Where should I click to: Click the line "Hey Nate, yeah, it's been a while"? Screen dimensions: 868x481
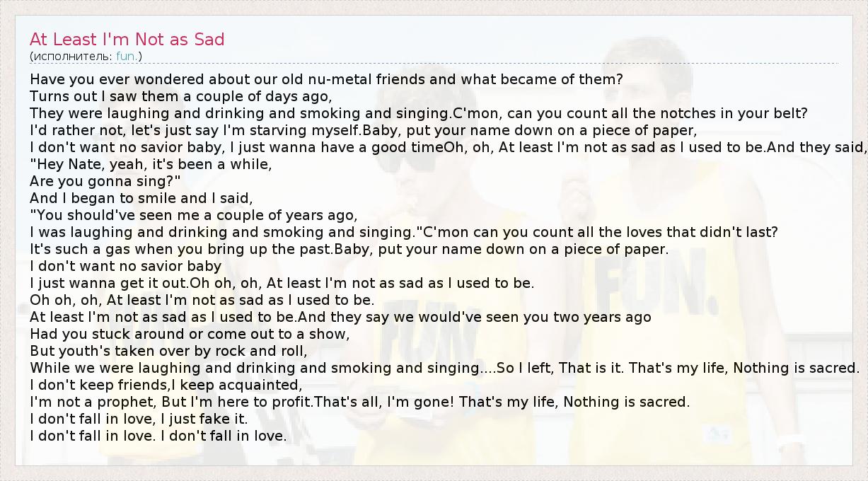(x=151, y=164)
